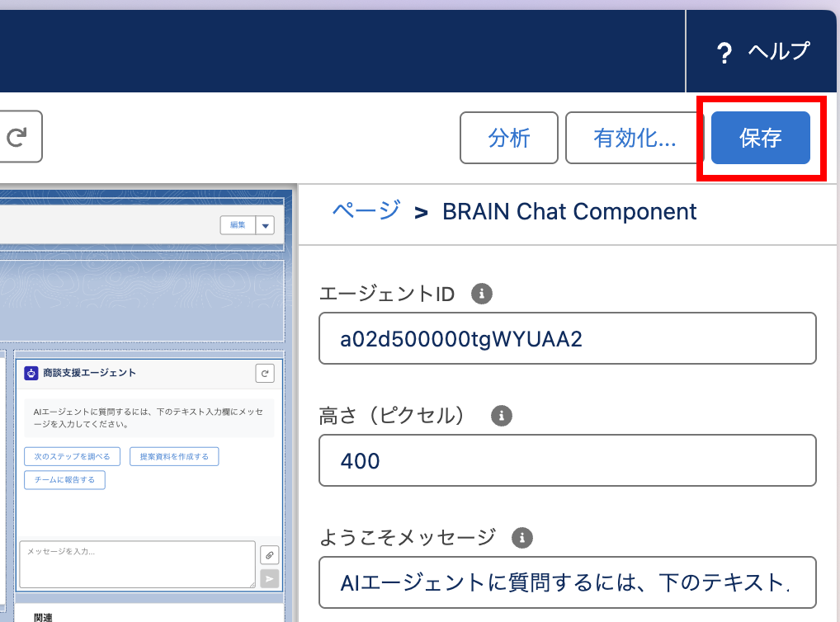Click the エージェントID input field

[x=567, y=338]
